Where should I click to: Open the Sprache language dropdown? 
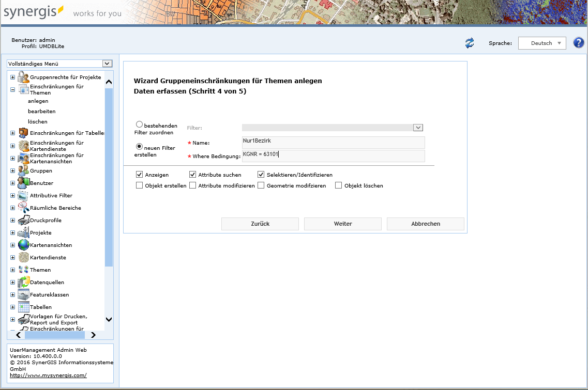(x=541, y=43)
